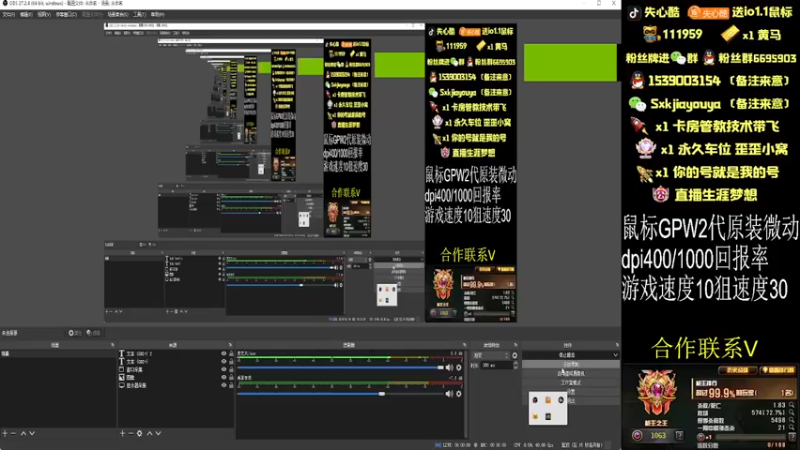The width and height of the screenshot is (800, 450).
Task: Move the scene down in the Scenes panel
Action: [x=32, y=433]
